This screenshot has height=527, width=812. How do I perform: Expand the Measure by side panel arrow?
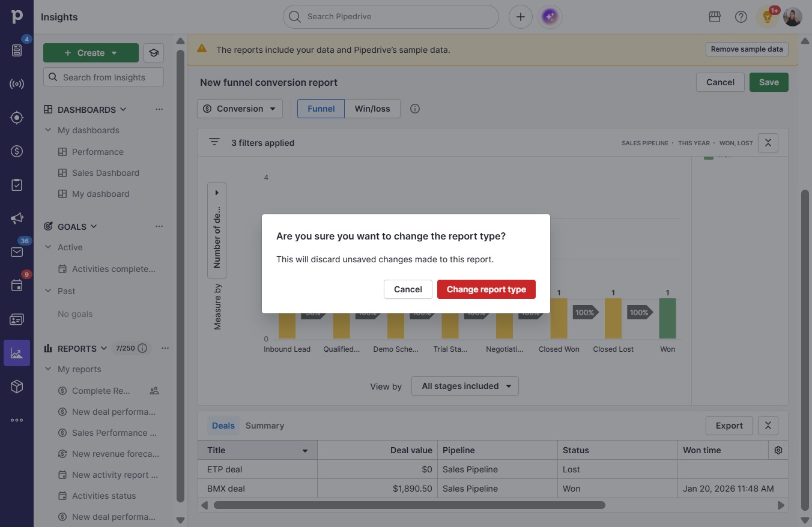tap(217, 193)
